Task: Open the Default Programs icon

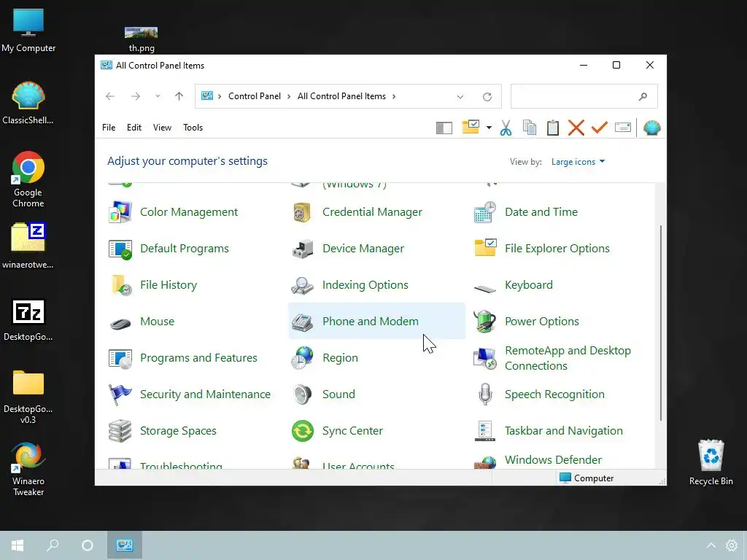Action: pyautogui.click(x=120, y=249)
